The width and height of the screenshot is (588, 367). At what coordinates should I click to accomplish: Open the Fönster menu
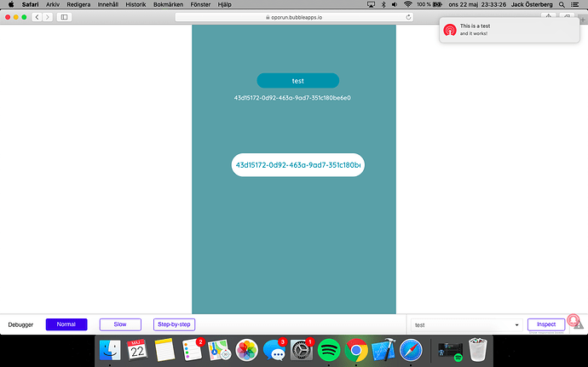tap(200, 4)
